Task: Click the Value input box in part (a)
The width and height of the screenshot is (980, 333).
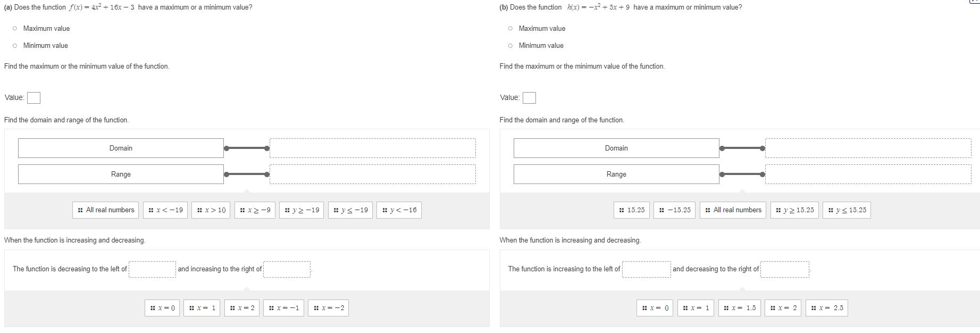Action: [33, 97]
